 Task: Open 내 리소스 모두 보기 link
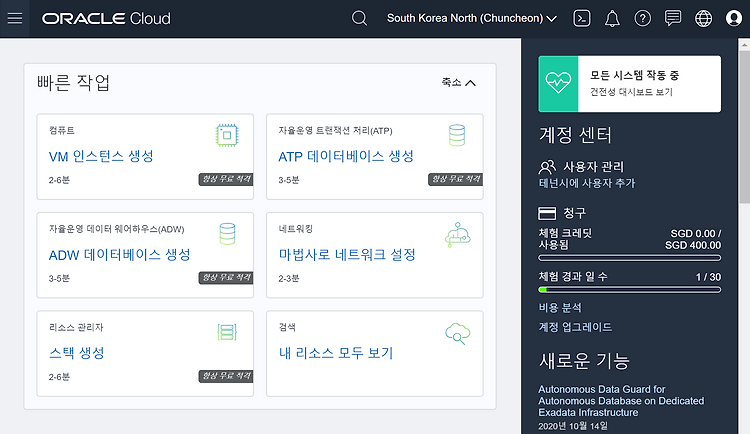[336, 353]
